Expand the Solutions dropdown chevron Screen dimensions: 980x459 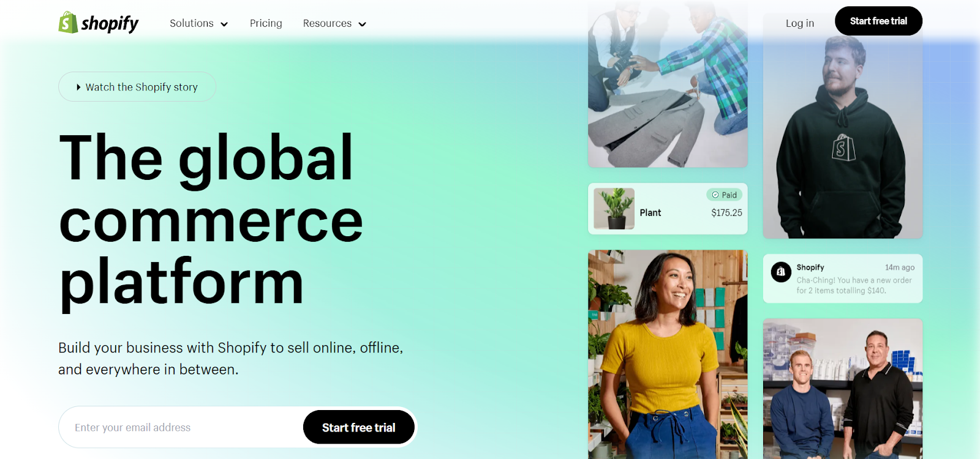(224, 24)
